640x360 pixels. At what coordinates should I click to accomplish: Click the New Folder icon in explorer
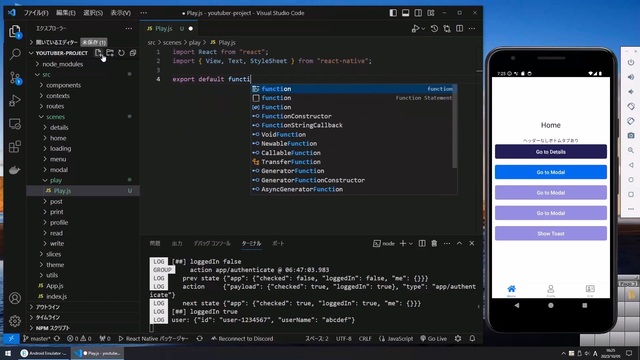110,53
